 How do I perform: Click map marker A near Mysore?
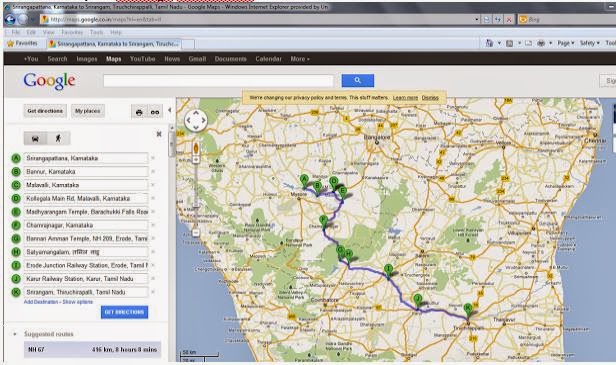coord(304,181)
